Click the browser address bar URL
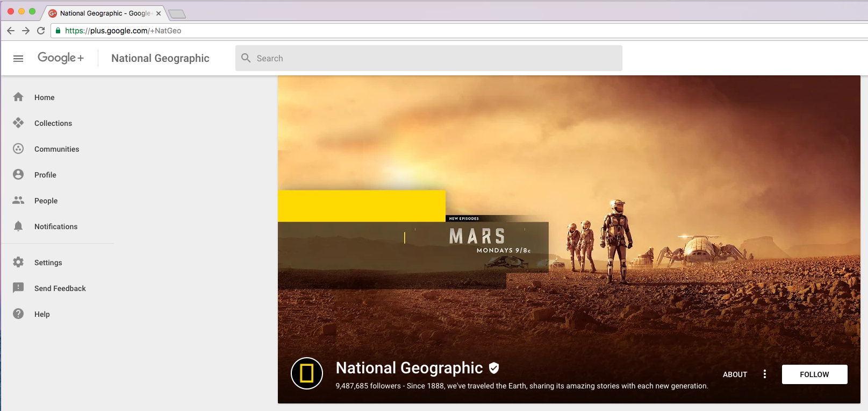The image size is (868, 411). click(123, 31)
